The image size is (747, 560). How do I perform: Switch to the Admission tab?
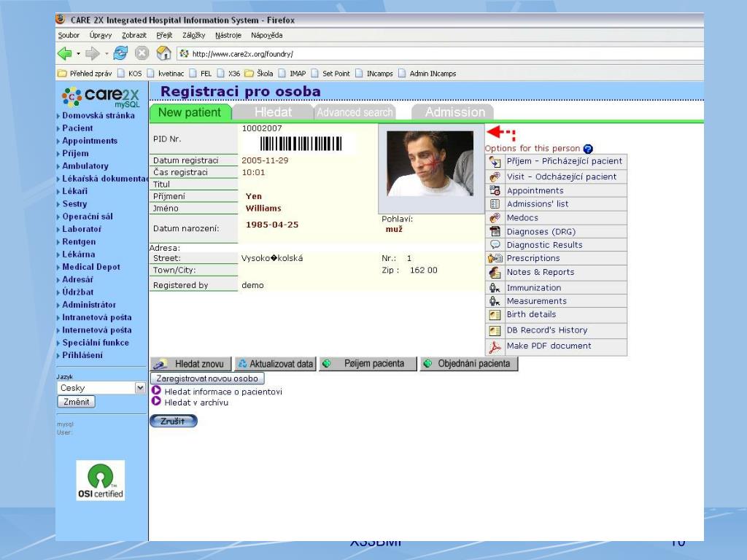pyautogui.click(x=452, y=112)
